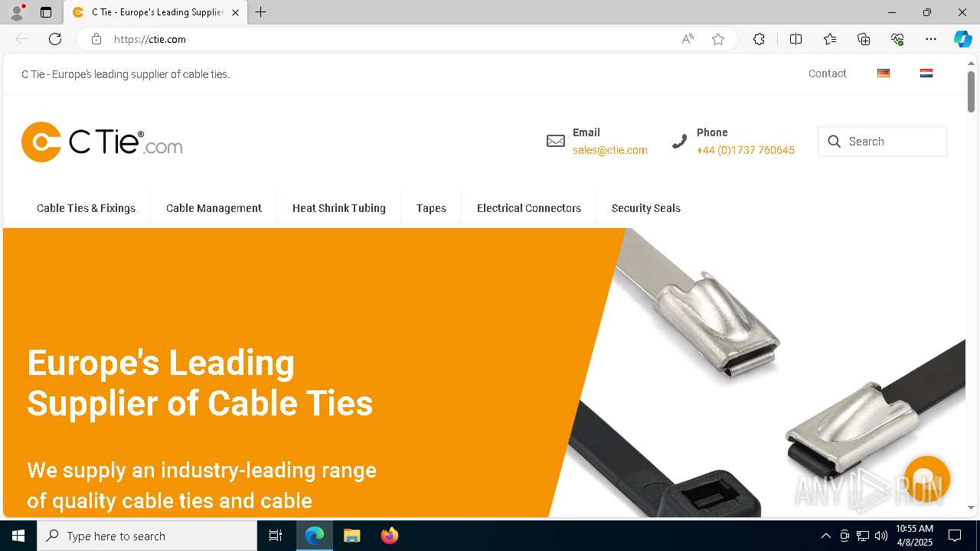Screen dimensions: 980x551
Task: Select Security Seals navigation item
Action: click(x=646, y=208)
